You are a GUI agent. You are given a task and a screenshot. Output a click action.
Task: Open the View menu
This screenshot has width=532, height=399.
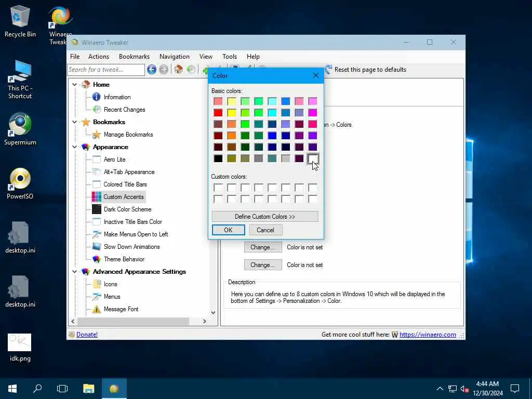pyautogui.click(x=206, y=57)
